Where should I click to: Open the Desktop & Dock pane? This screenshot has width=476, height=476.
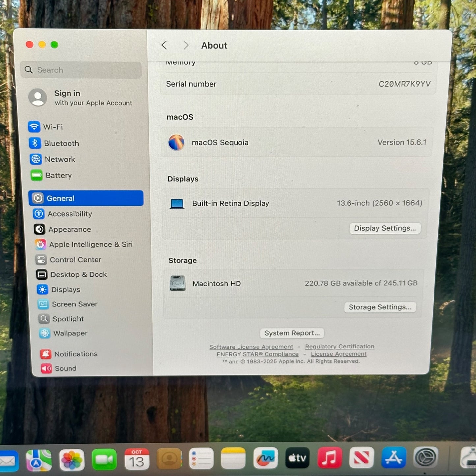pyautogui.click(x=78, y=275)
